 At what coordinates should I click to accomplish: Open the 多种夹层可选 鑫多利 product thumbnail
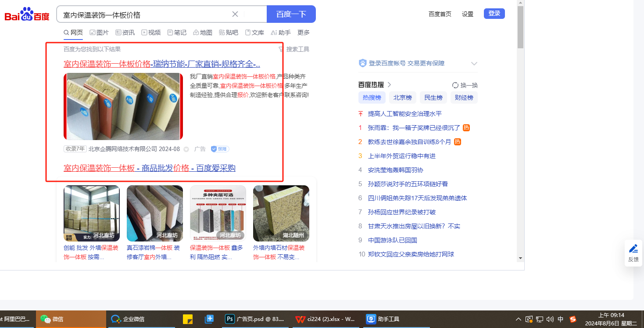(218, 213)
